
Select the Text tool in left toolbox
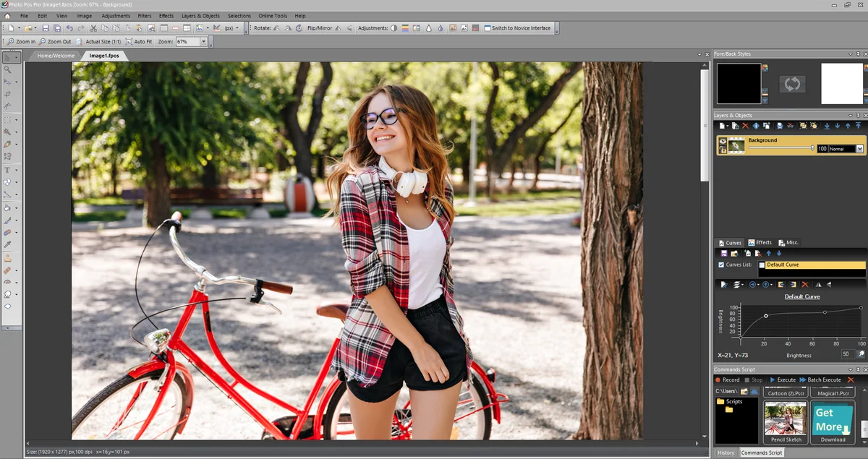(x=7, y=170)
